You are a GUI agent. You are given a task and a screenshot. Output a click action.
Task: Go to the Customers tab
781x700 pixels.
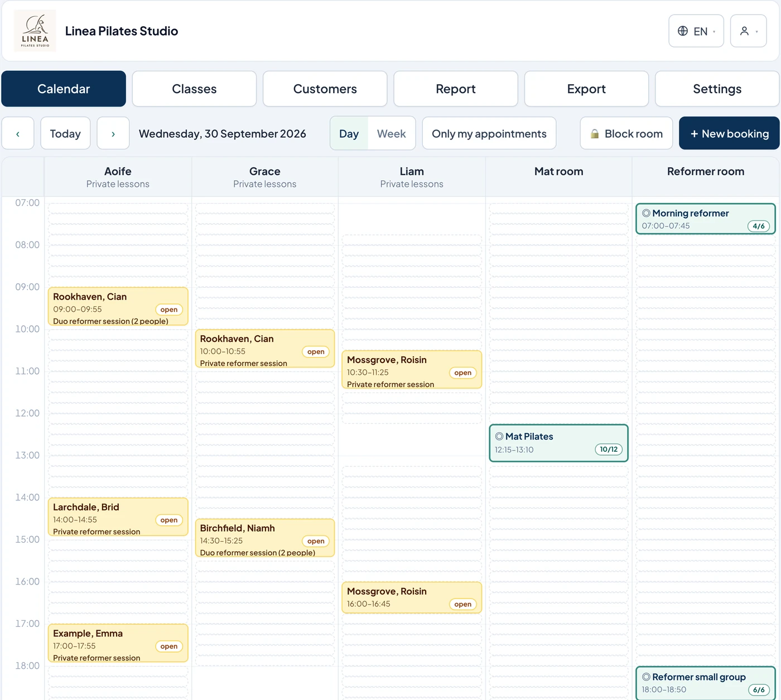pos(325,89)
